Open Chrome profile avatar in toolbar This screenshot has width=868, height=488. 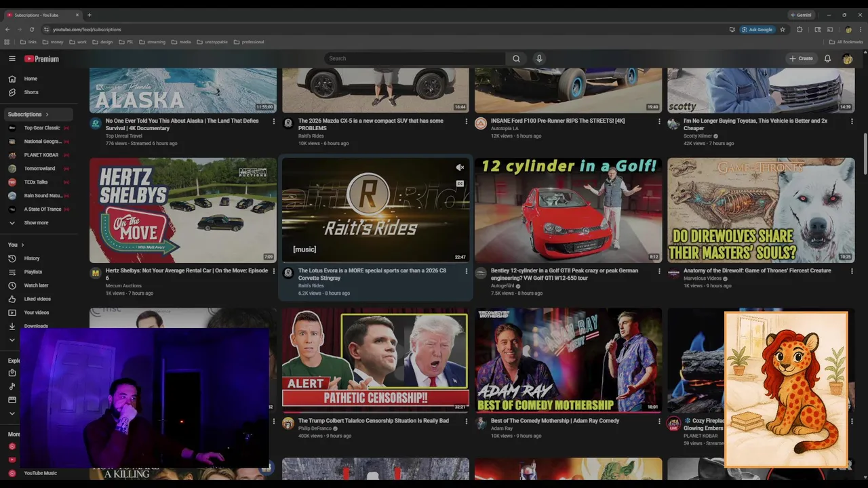click(848, 29)
